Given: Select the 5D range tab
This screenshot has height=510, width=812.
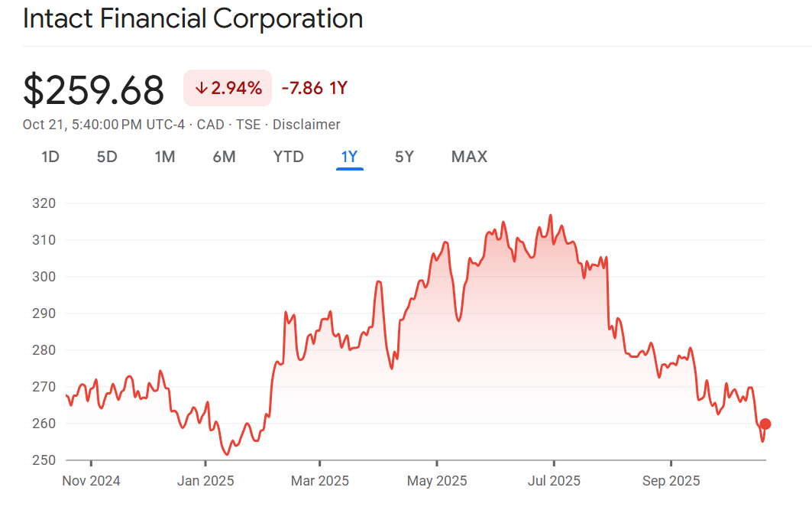Looking at the screenshot, I should click(107, 157).
